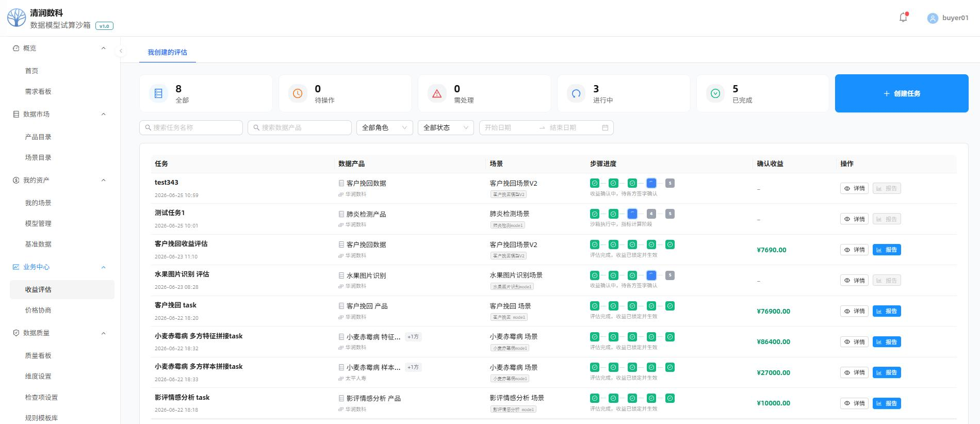The image size is (980, 424).
Task: Click the 测试任务1 task name
Action: tap(170, 213)
